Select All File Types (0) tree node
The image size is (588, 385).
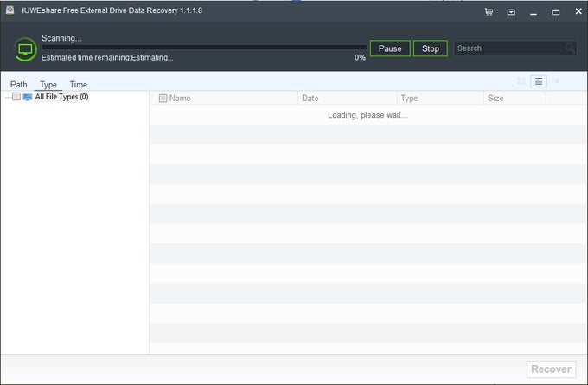61,97
